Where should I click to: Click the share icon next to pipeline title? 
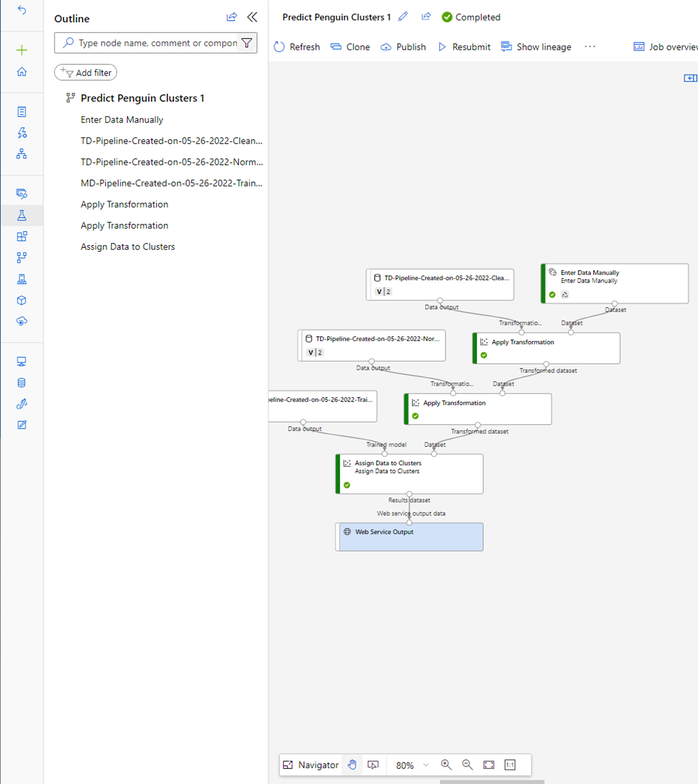pos(426,17)
